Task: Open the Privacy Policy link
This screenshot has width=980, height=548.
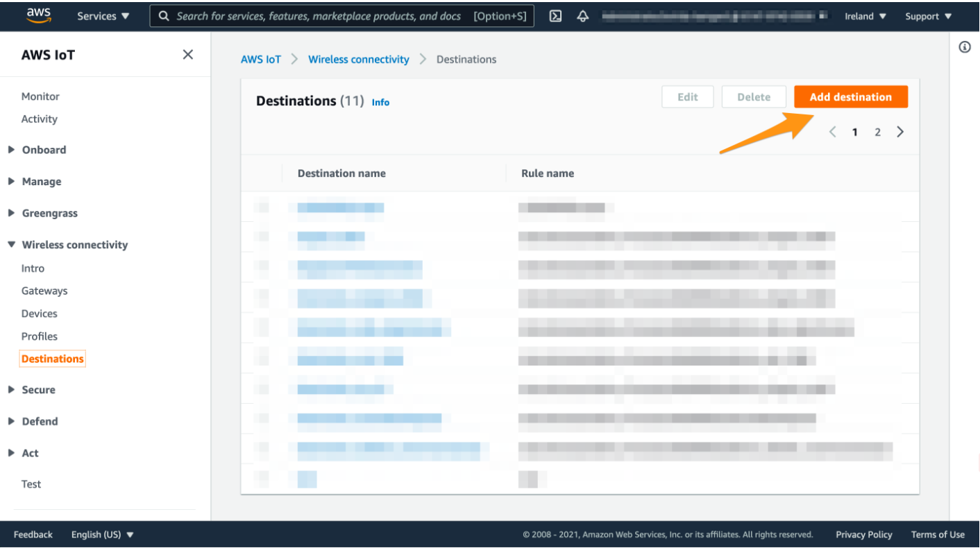Action: 864,534
